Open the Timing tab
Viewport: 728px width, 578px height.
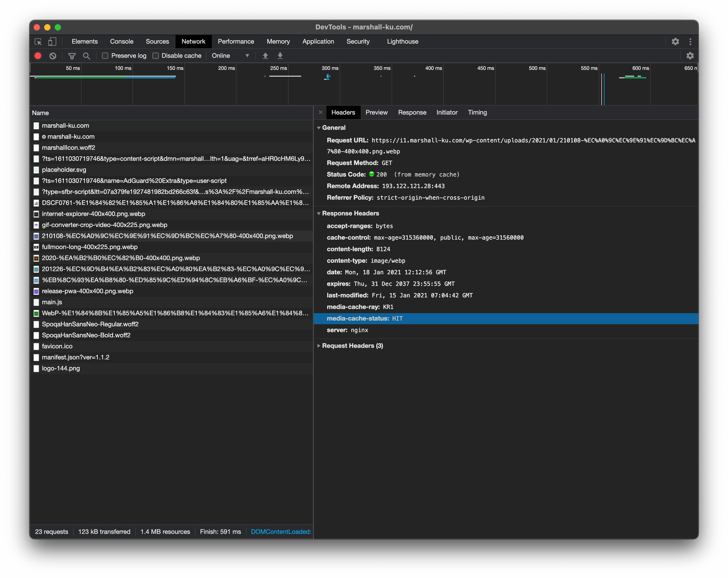(477, 112)
